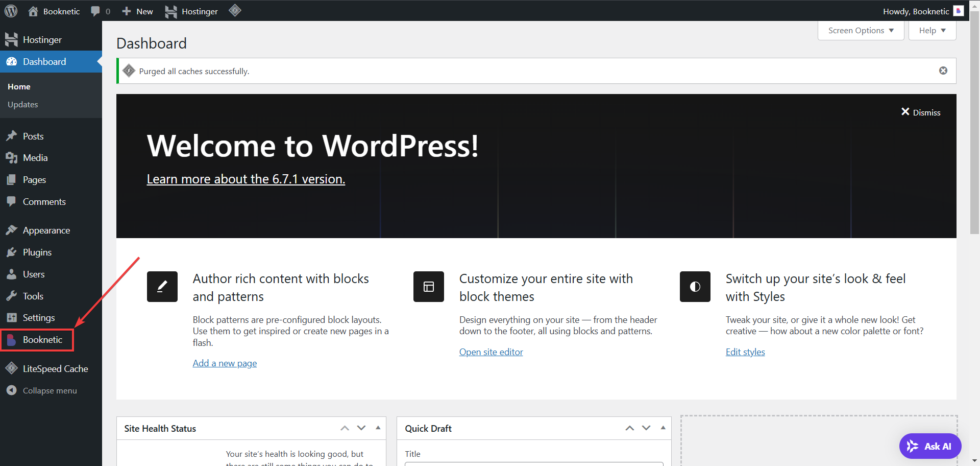Open the Tools menu item
This screenshot has height=466, width=980.
tap(51, 296)
